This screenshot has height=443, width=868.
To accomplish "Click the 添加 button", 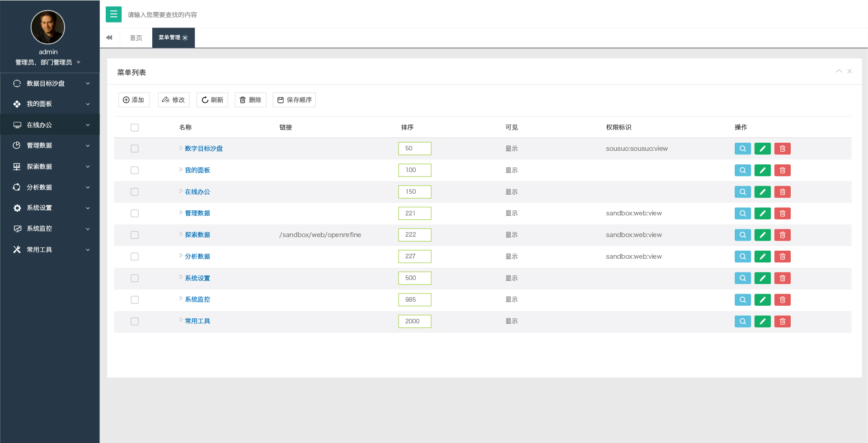I will (134, 100).
